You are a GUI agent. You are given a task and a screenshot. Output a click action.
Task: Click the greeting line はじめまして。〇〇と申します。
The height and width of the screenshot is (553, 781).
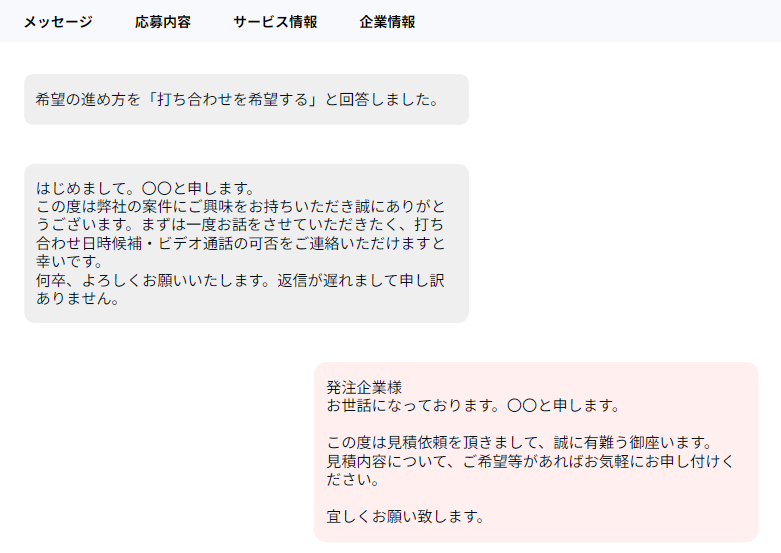(x=145, y=188)
